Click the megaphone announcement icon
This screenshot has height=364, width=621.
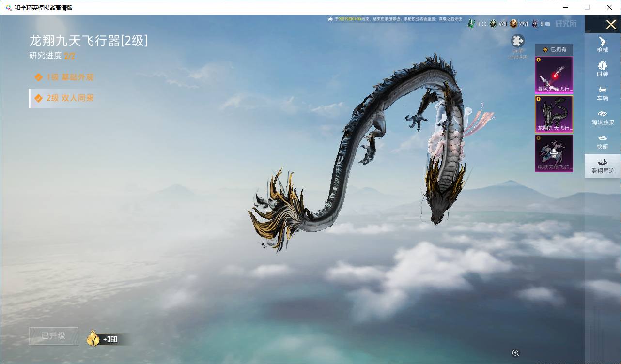point(330,19)
